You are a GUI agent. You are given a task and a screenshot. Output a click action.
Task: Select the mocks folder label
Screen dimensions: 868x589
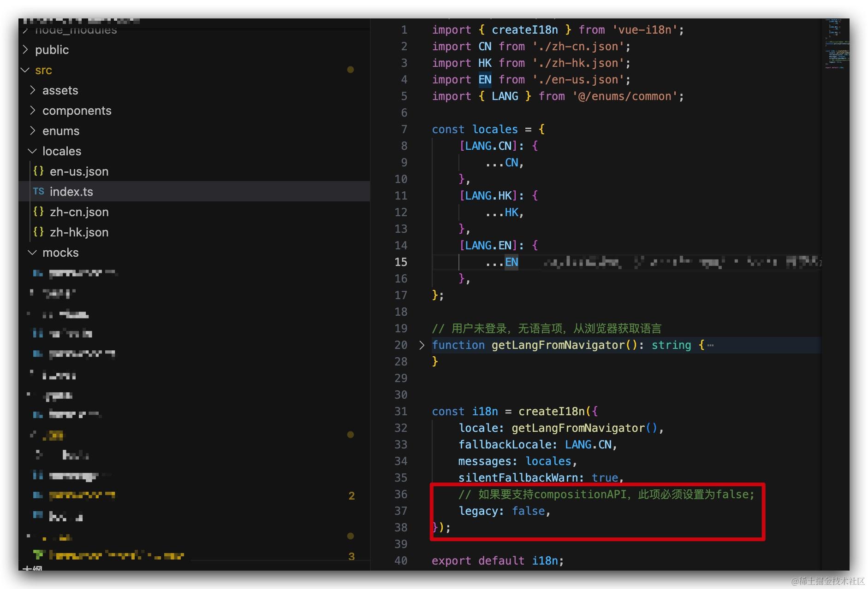point(60,253)
